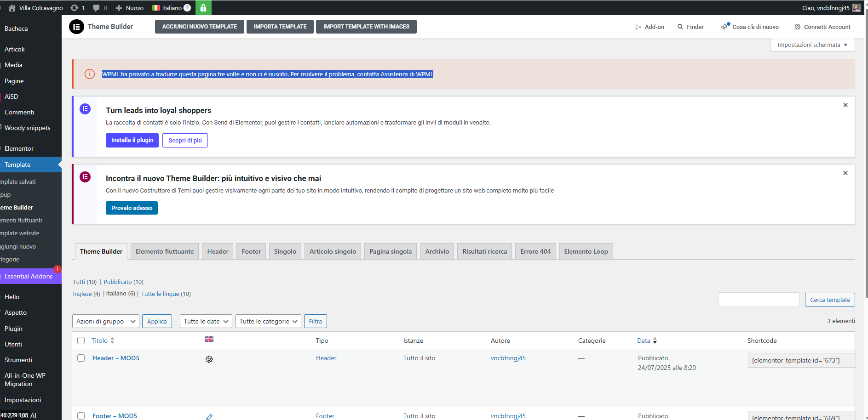Open the Risultati ricerca tab
868x420 pixels.
click(484, 251)
